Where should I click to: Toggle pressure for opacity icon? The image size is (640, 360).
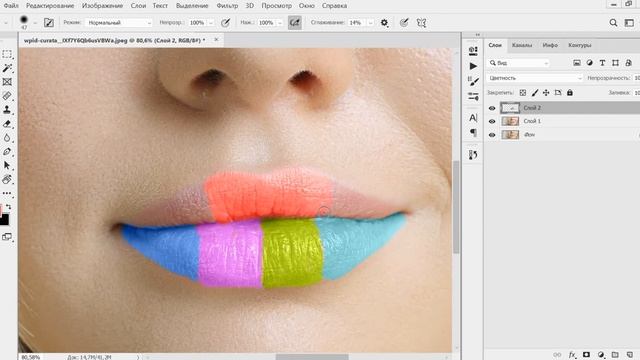coord(225,22)
